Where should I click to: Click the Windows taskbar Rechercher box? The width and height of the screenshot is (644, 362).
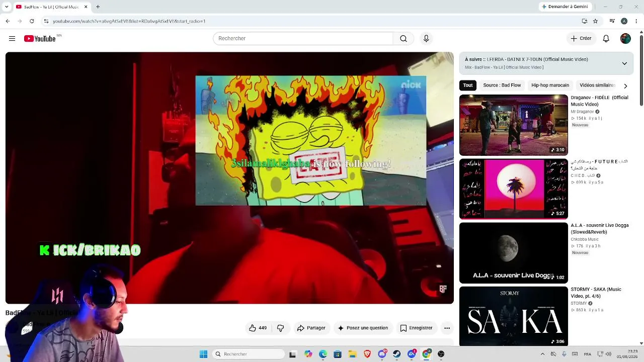[249, 354]
